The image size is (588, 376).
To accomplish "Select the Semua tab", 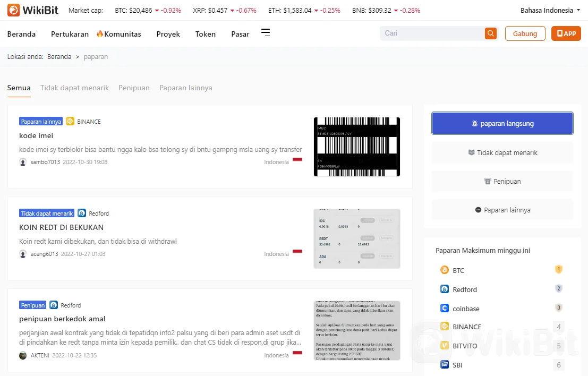I will [x=19, y=88].
